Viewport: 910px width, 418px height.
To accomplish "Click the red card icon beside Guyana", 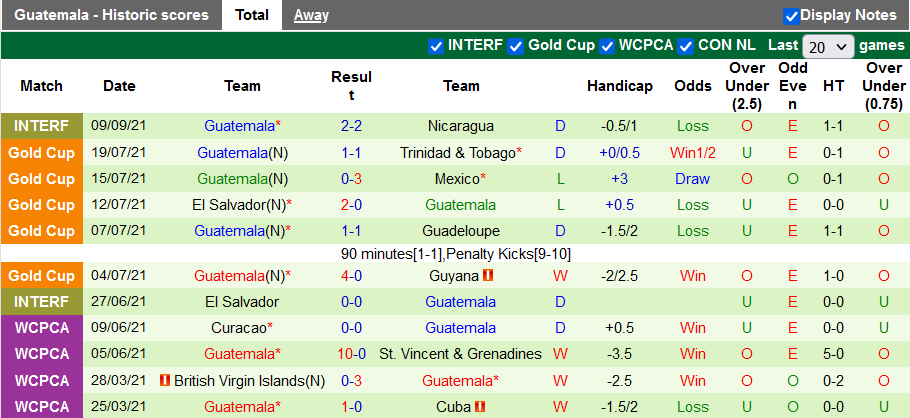I will click(489, 275).
